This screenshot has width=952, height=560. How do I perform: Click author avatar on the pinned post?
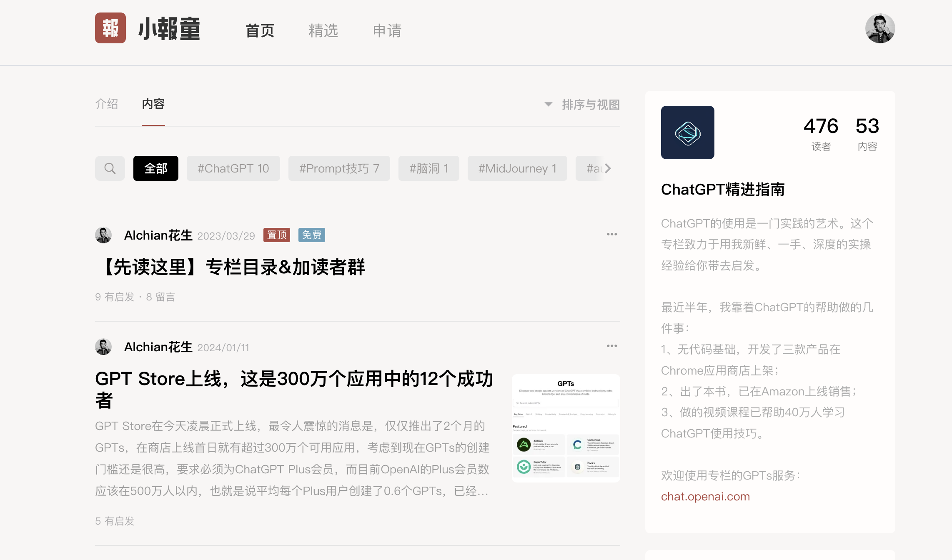103,235
